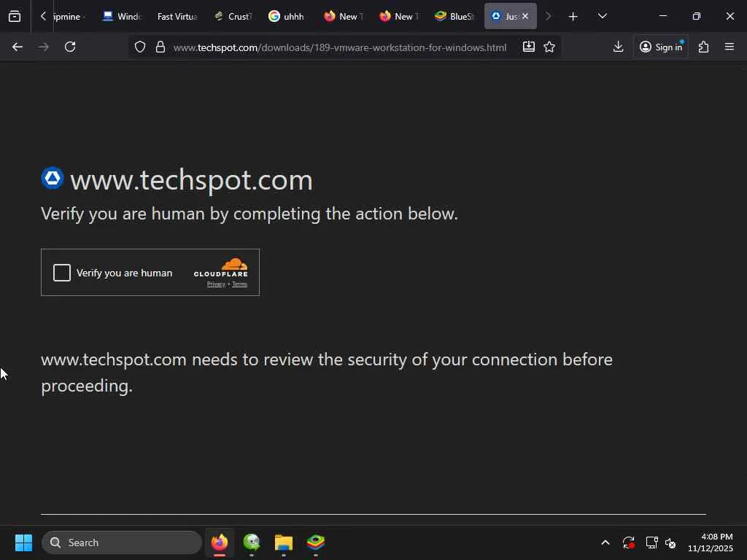Click the sync tray icon with red dot
The width and height of the screenshot is (747, 560).
pos(628,542)
